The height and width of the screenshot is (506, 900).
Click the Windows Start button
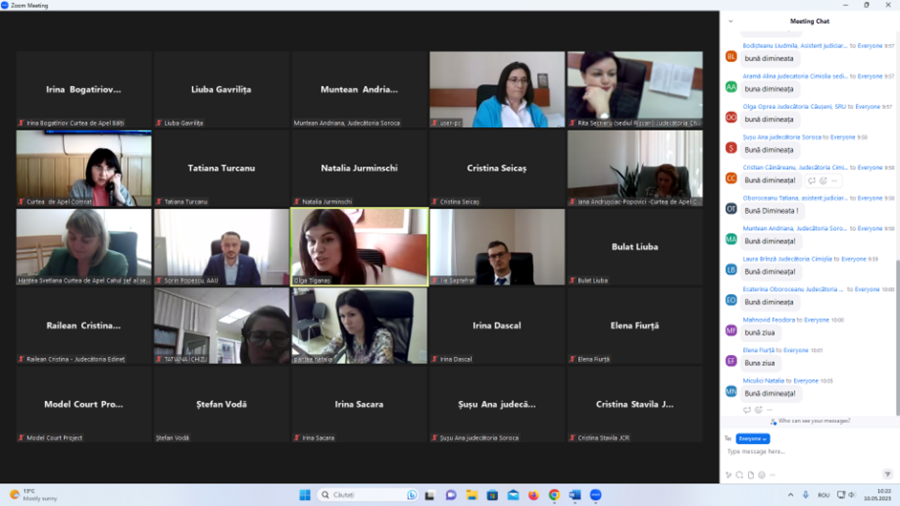(305, 495)
